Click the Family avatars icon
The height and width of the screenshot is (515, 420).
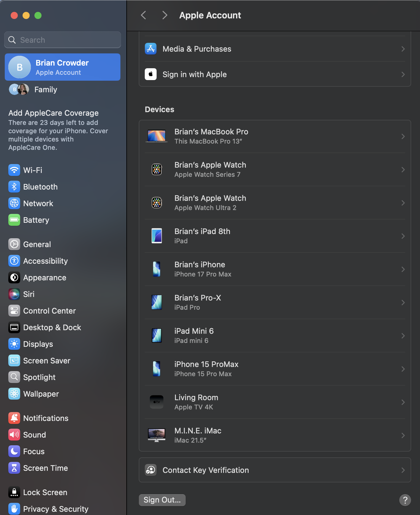click(x=19, y=89)
